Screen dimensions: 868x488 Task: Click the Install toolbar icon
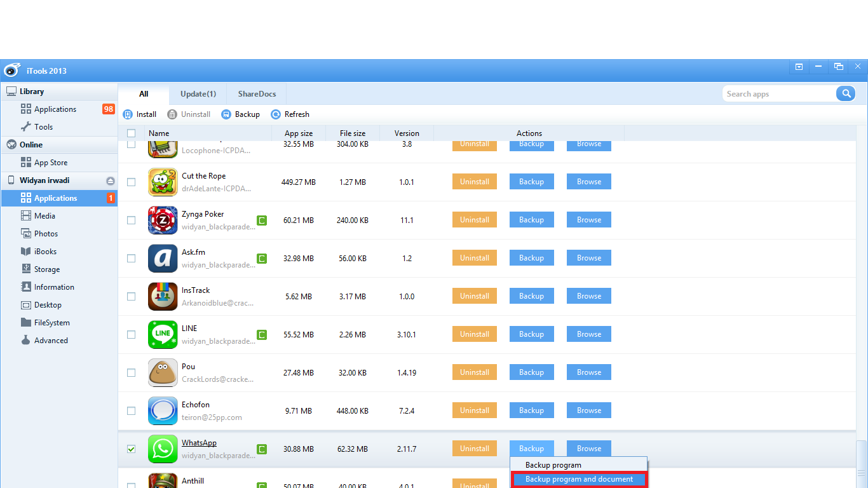pos(128,114)
